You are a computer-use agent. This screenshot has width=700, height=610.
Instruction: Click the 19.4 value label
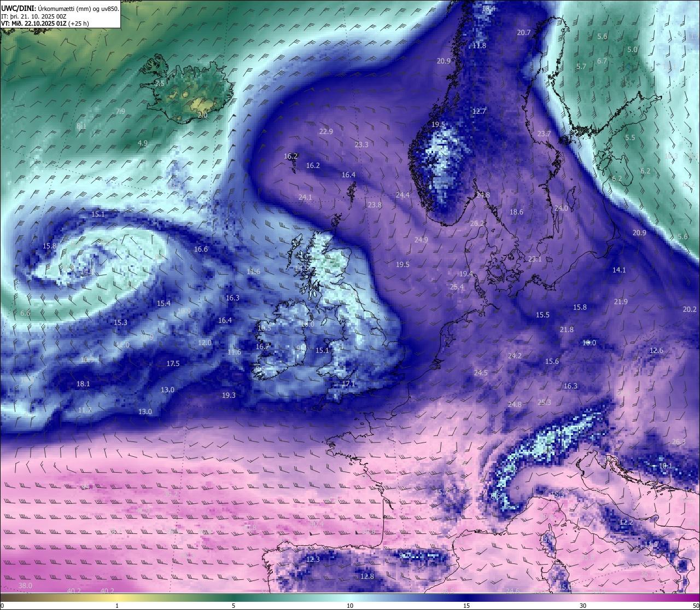466,274
